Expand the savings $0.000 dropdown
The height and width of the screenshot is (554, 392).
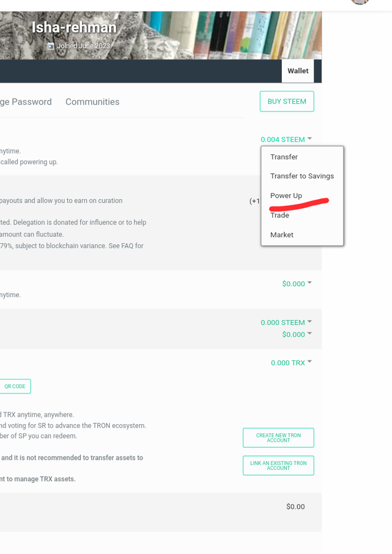pyautogui.click(x=297, y=335)
